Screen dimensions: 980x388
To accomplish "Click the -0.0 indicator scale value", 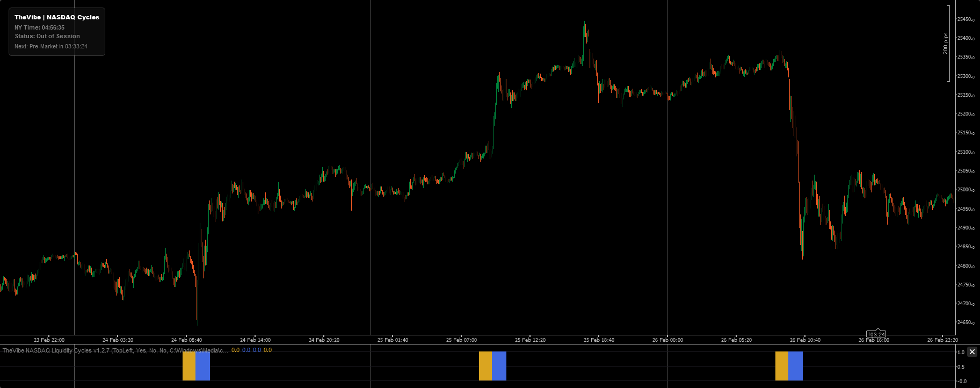I will [961, 382].
